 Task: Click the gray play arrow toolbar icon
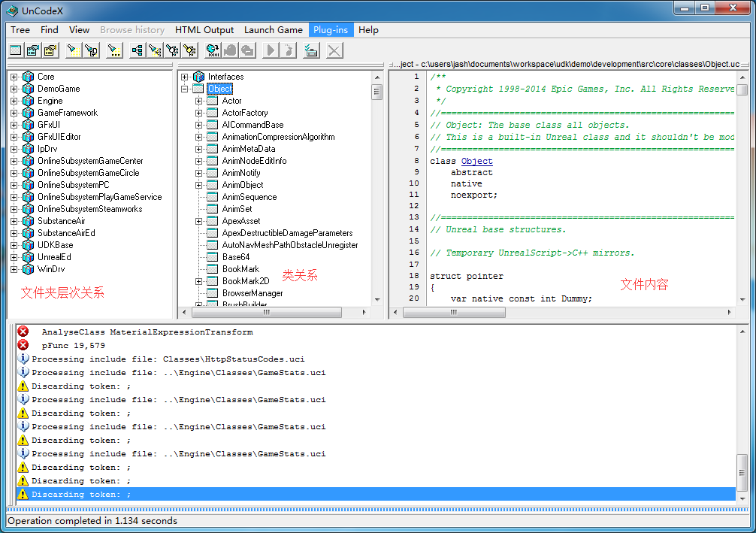(271, 50)
